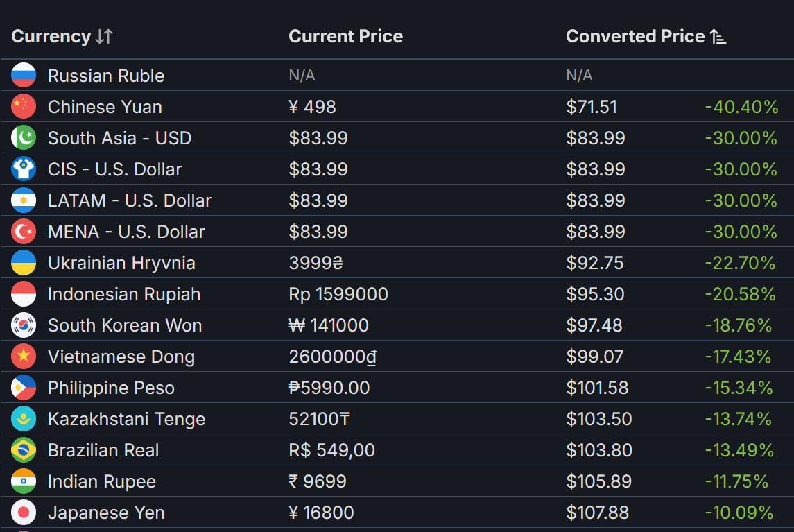Click the -40.40% discount for Chinese Yuan

pyautogui.click(x=741, y=107)
